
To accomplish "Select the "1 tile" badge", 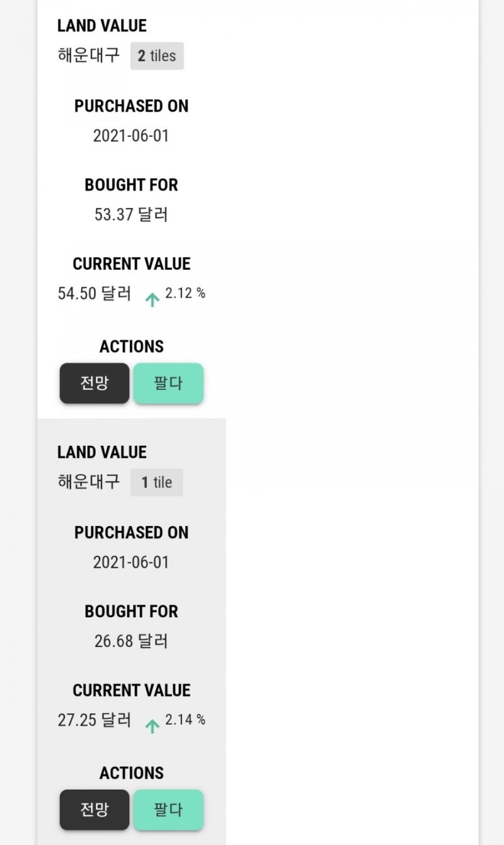I will click(156, 482).
